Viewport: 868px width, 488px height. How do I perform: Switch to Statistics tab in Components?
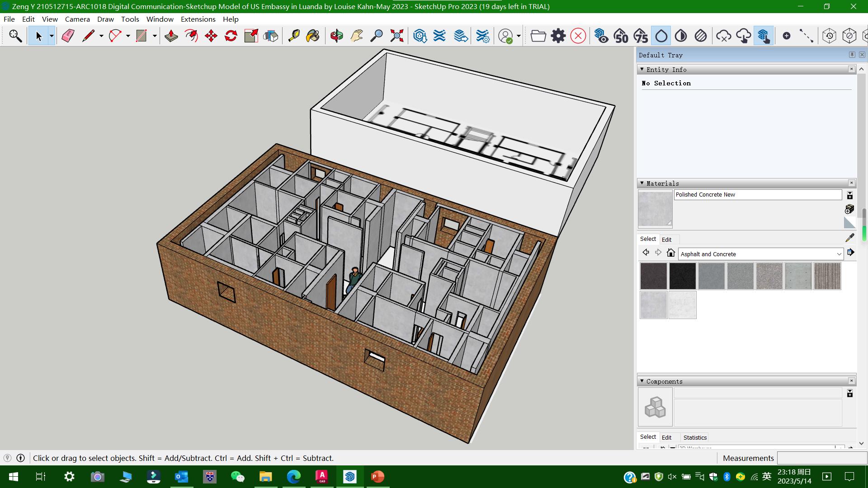694,437
